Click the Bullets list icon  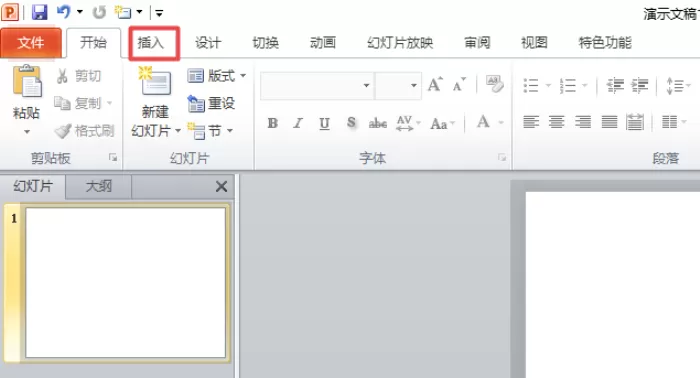point(531,85)
